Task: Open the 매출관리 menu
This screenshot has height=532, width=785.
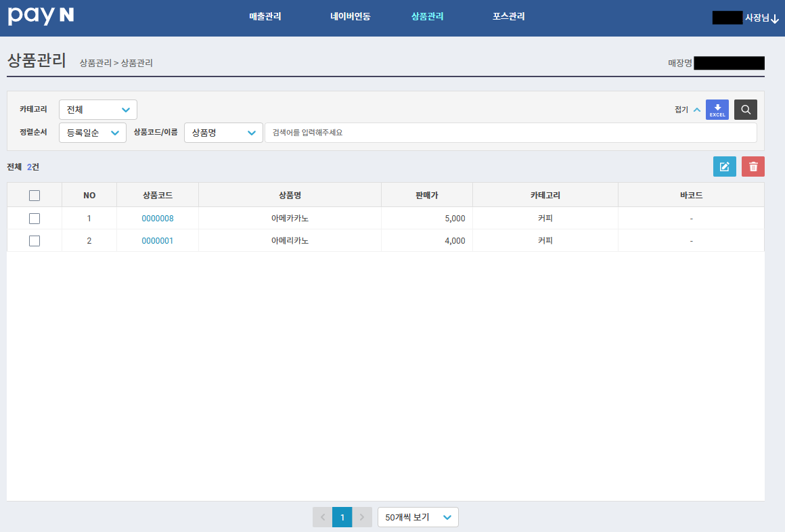Action: click(265, 16)
